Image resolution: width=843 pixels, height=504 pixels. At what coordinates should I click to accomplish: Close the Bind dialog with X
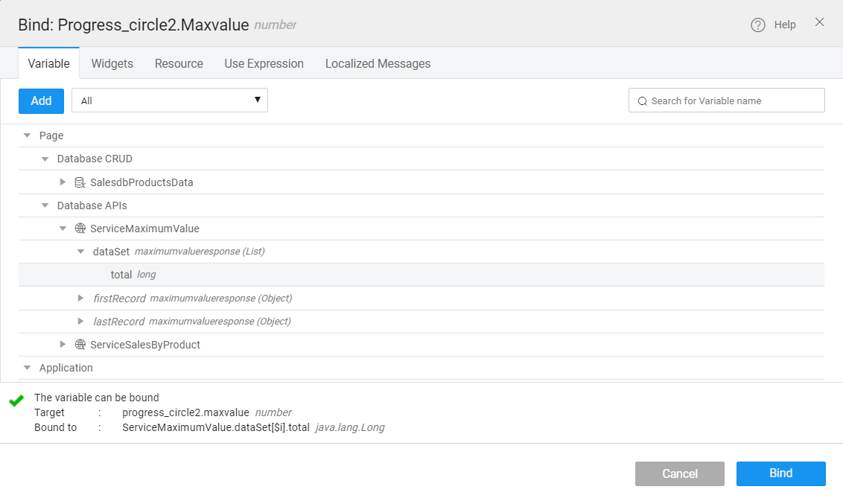(819, 22)
